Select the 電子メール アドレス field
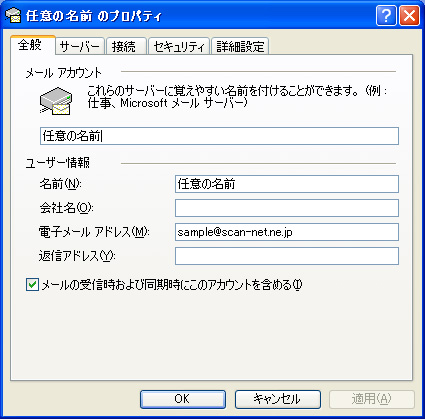425x419 pixels. [x=287, y=232]
